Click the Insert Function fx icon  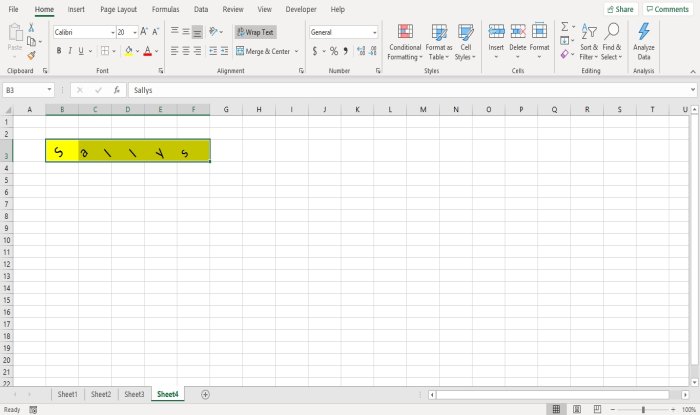[x=117, y=90]
